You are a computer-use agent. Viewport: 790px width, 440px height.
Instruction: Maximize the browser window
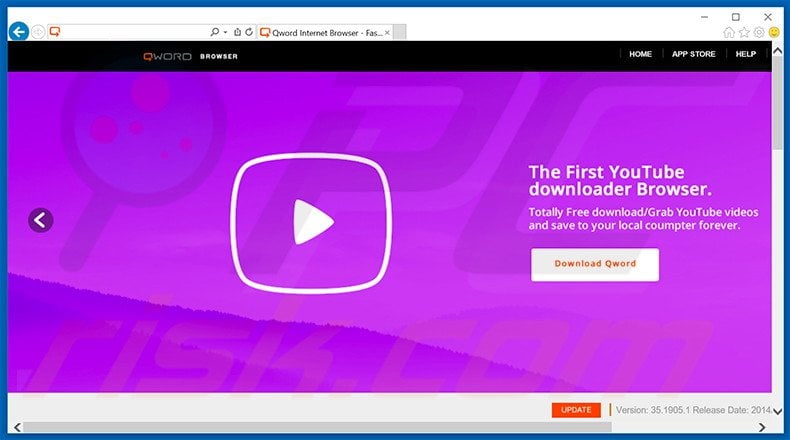pos(736,17)
